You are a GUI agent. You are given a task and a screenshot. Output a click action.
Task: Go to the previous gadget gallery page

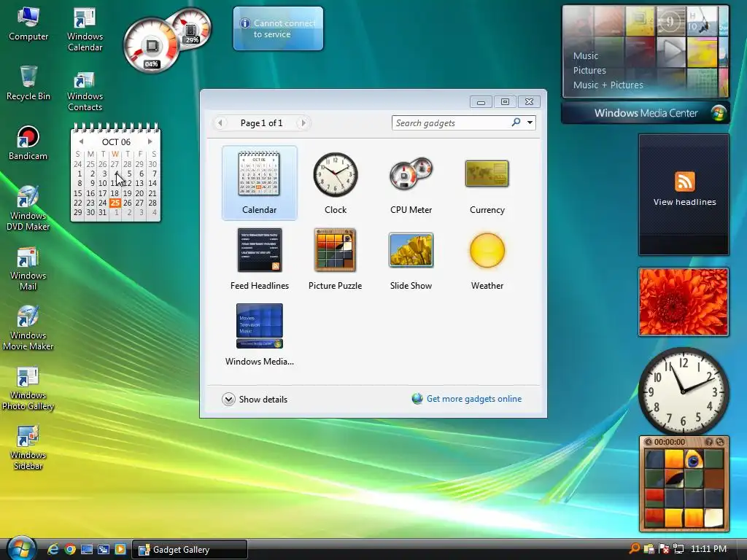(x=220, y=122)
